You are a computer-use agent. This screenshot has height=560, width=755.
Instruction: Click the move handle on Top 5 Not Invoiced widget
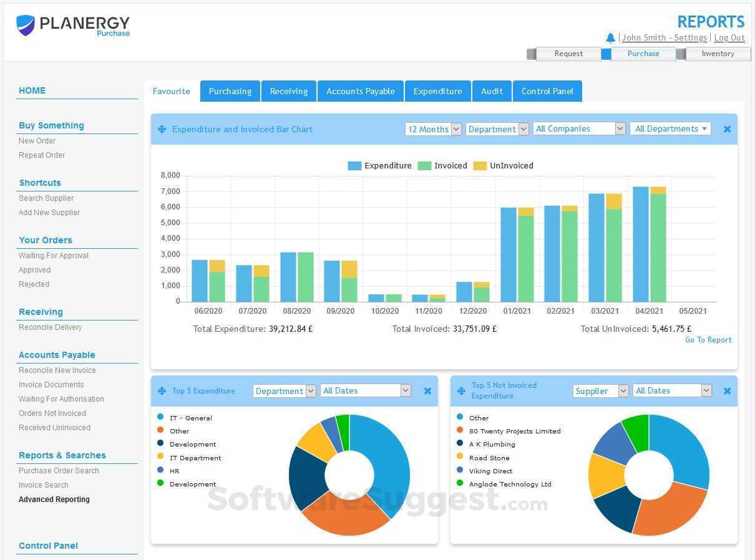(461, 391)
